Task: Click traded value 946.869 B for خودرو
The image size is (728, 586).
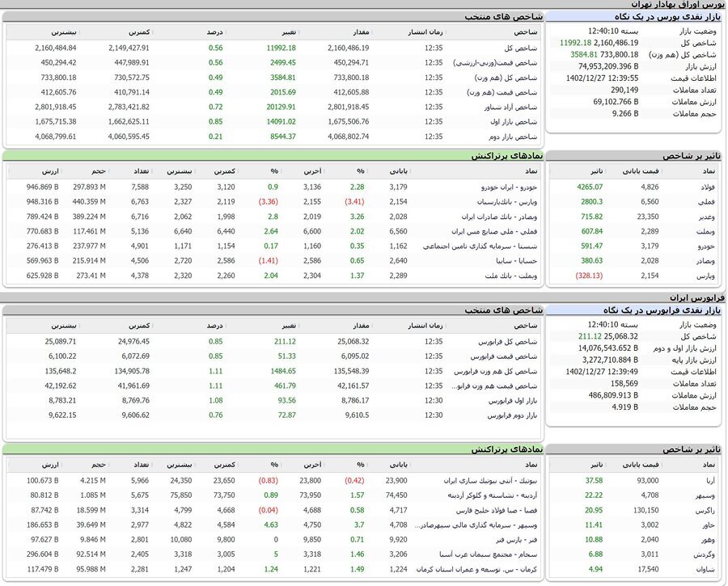Action: click(x=42, y=187)
